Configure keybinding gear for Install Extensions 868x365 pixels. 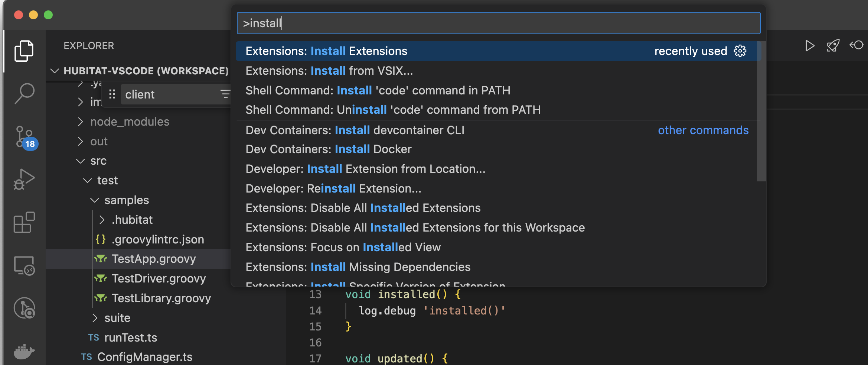740,51
